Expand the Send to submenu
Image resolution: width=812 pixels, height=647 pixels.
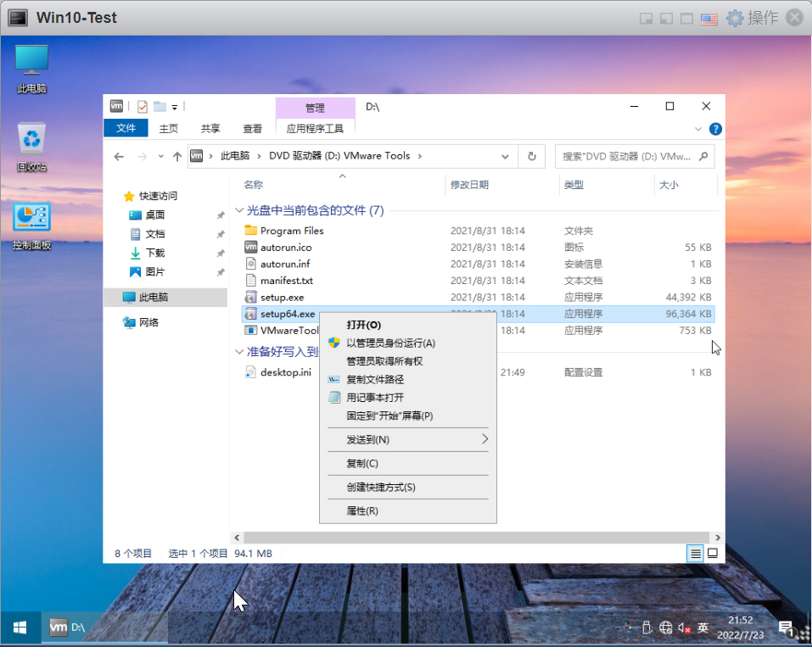click(x=408, y=439)
